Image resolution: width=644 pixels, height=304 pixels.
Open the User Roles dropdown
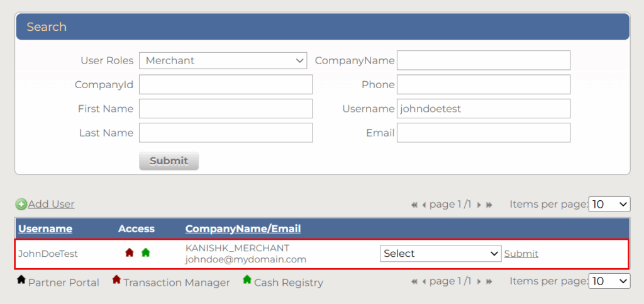click(223, 60)
